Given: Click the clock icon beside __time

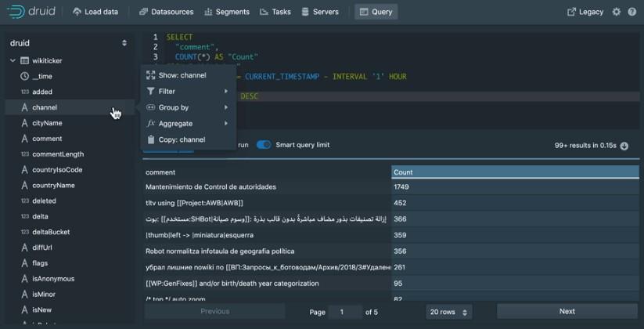Looking at the screenshot, I should [24, 76].
